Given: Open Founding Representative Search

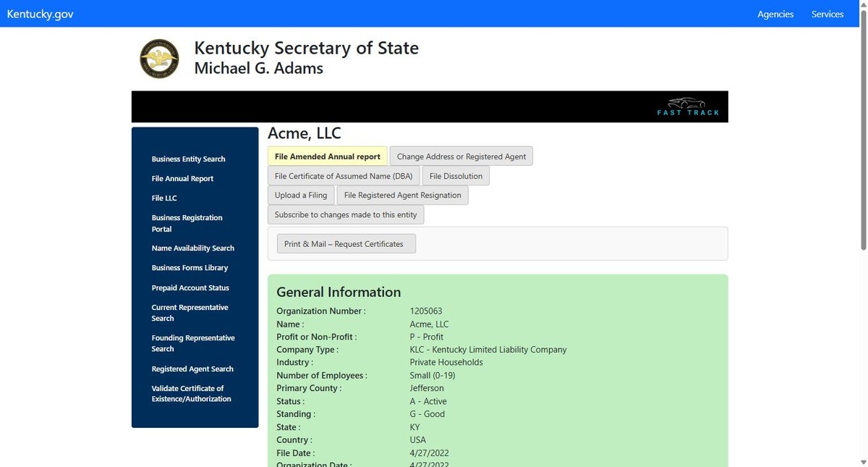Looking at the screenshot, I should 193,343.
